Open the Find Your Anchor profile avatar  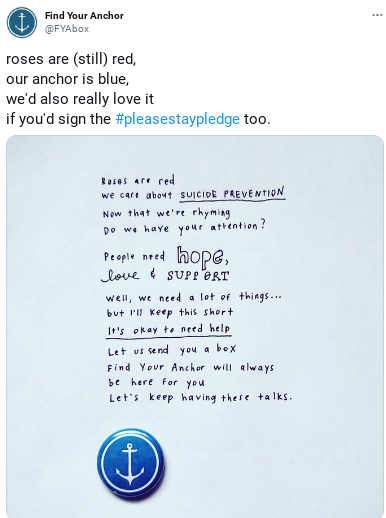click(22, 22)
